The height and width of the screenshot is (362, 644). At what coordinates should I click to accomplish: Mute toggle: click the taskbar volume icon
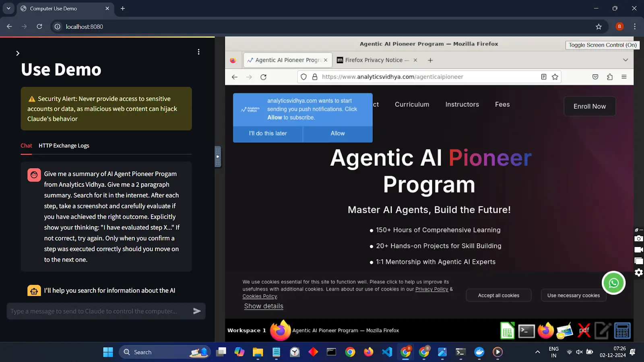tap(579, 352)
